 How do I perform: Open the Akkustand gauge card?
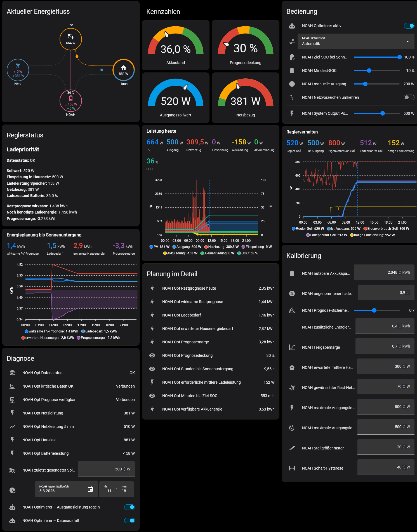click(x=176, y=45)
